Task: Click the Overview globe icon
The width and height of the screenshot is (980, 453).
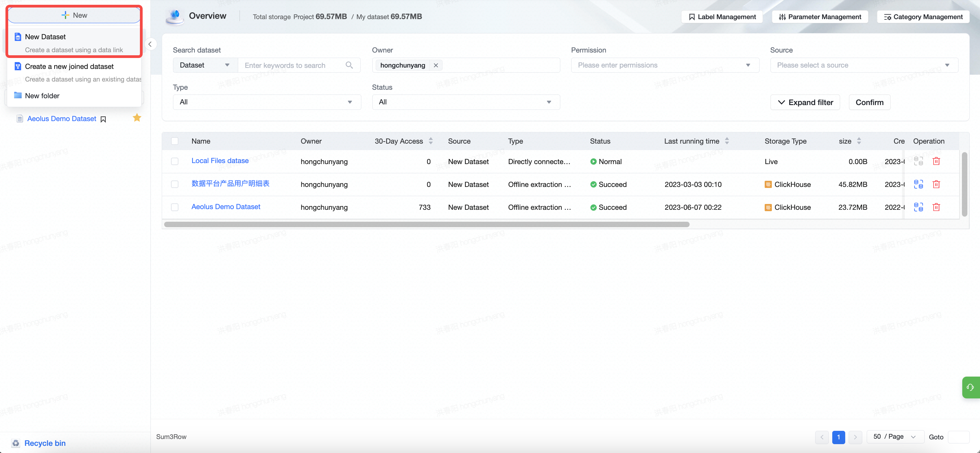Action: tap(175, 16)
